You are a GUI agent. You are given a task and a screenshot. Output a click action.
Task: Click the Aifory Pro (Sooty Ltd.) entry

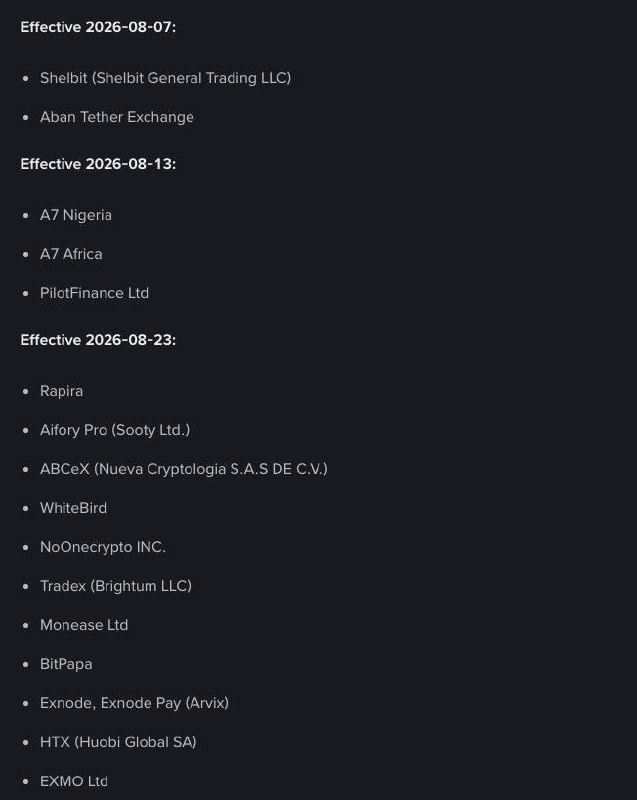point(115,430)
